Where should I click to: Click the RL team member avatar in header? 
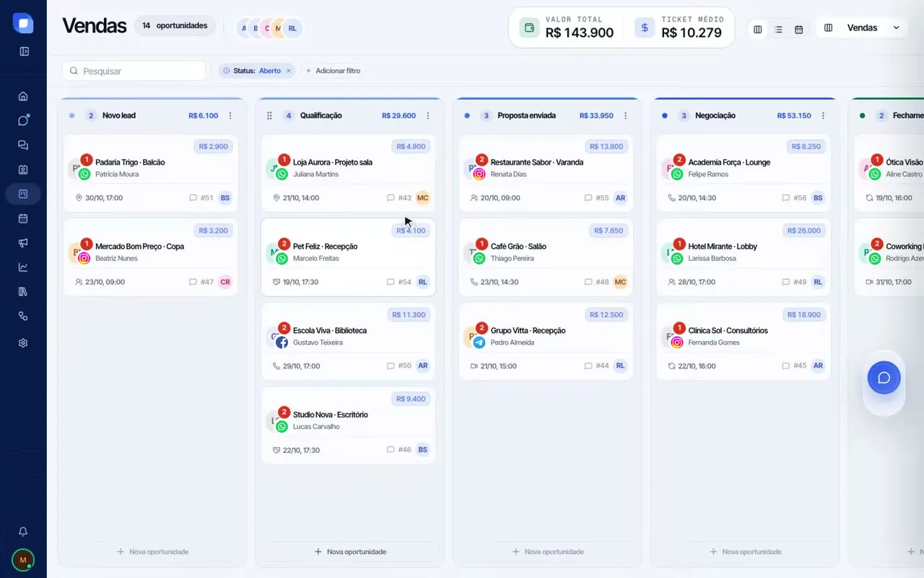[x=292, y=28]
